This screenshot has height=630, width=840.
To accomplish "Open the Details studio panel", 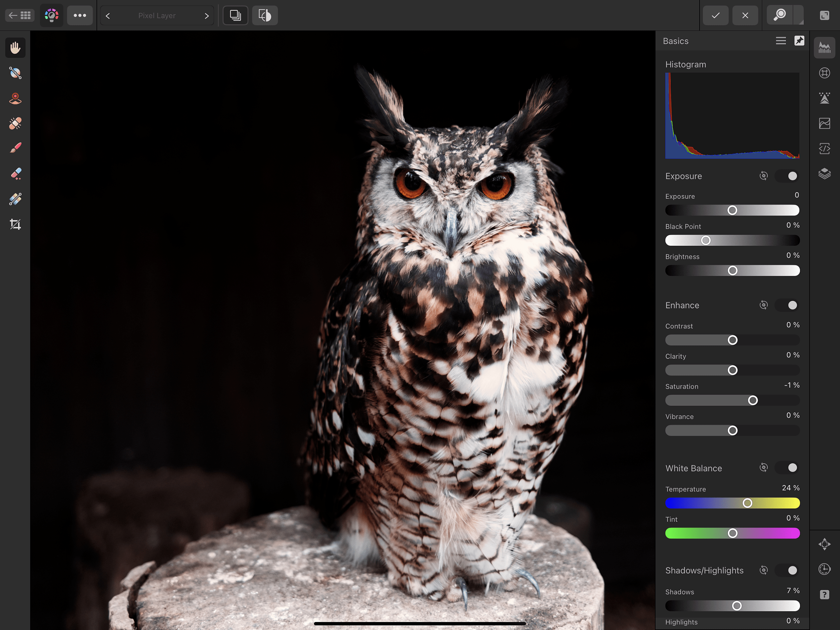I will [825, 98].
